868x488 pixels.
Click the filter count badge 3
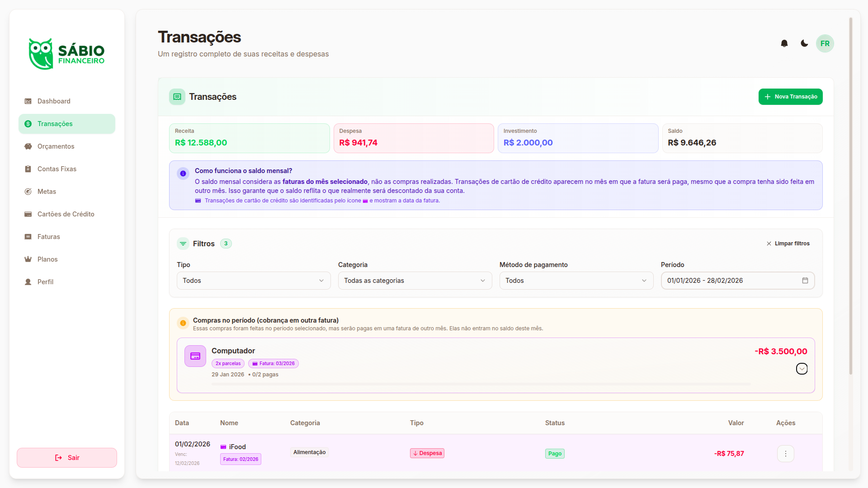226,244
